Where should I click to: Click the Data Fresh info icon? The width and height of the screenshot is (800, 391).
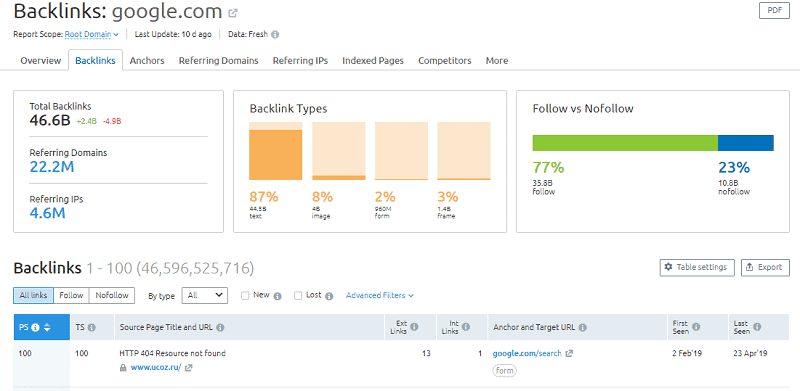coord(275,35)
